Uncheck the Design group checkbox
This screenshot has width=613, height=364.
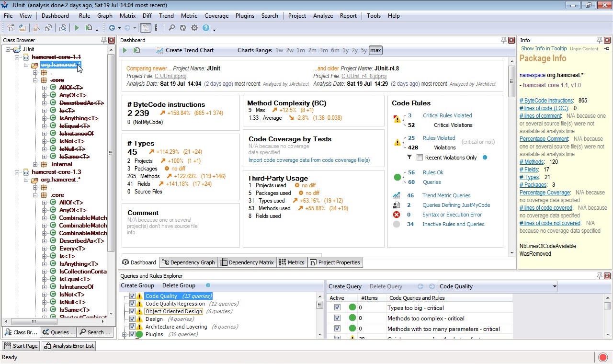[x=133, y=319]
